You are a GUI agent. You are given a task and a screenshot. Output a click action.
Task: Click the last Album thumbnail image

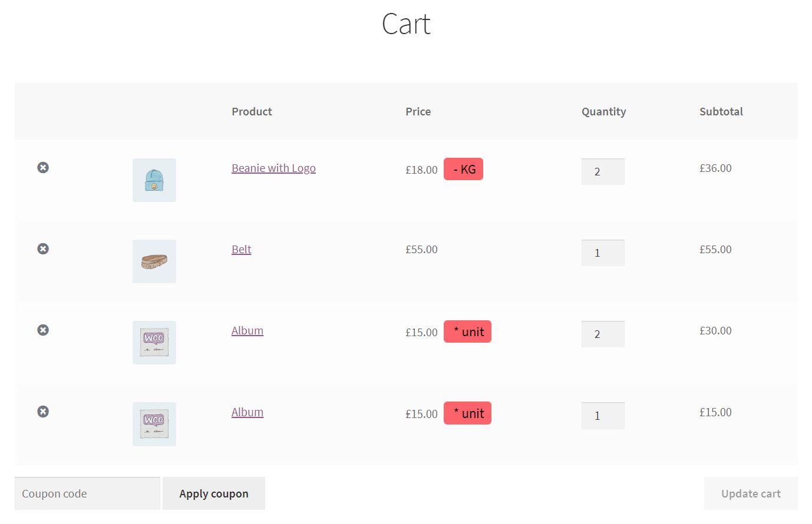[154, 424]
